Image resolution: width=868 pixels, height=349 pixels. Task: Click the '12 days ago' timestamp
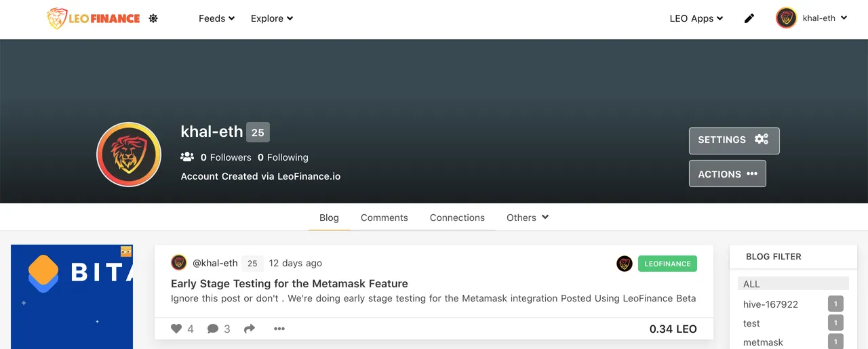[296, 263]
